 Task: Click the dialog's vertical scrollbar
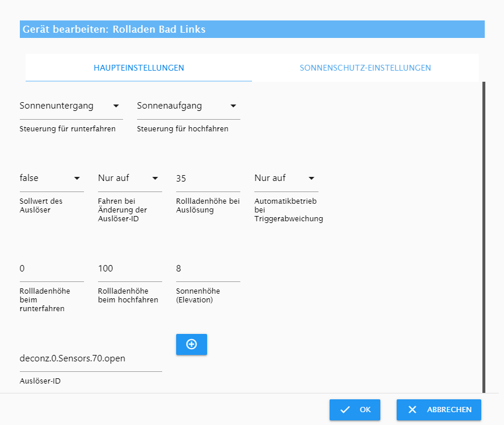(x=484, y=237)
